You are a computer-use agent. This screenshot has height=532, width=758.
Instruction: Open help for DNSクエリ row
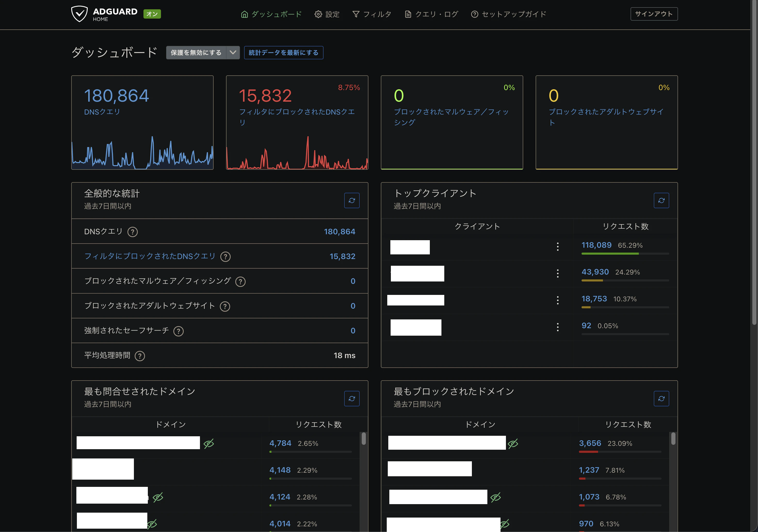coord(133,232)
